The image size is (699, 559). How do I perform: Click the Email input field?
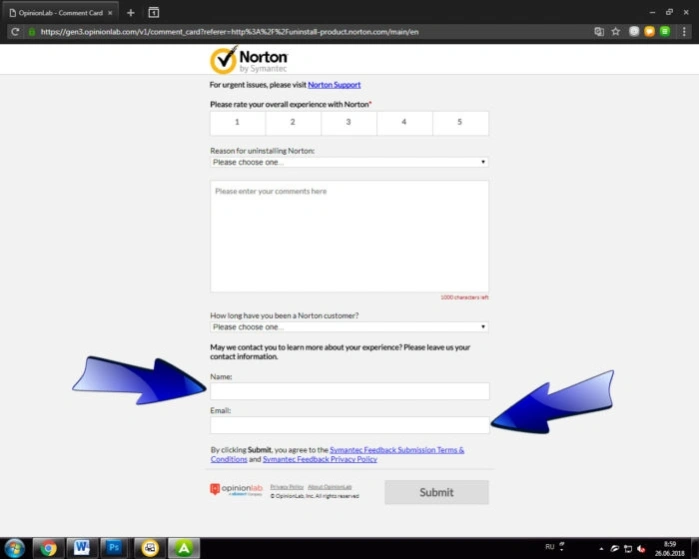[350, 425]
